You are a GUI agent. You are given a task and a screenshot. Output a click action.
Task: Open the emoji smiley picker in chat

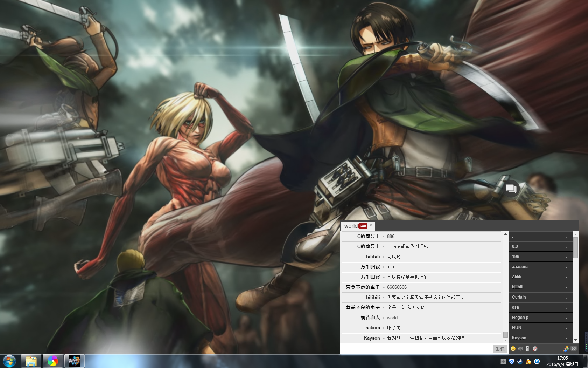click(513, 349)
